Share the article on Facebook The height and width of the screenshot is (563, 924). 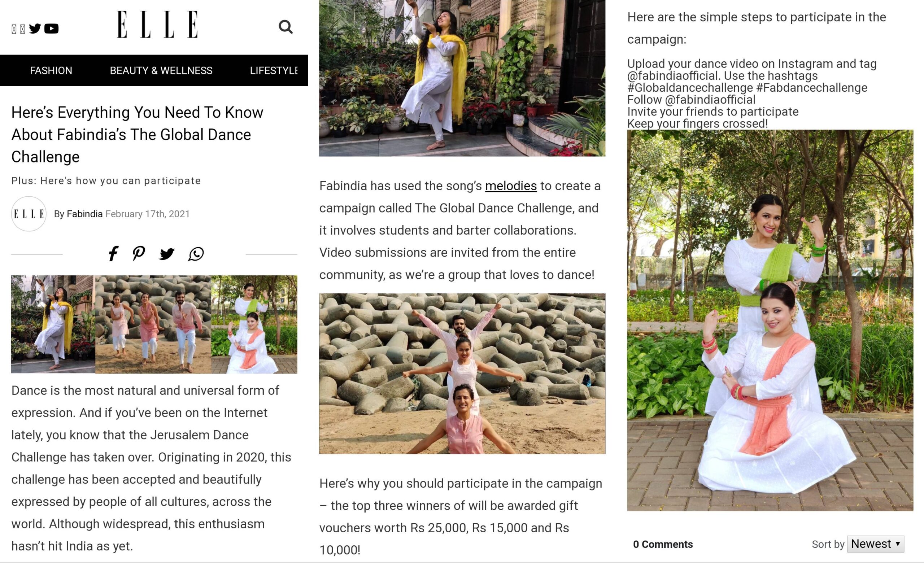click(x=113, y=254)
